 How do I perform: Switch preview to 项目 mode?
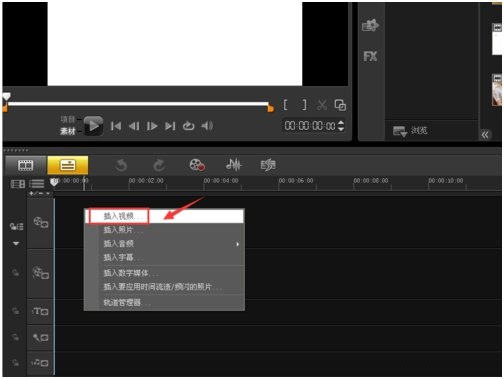(68, 119)
